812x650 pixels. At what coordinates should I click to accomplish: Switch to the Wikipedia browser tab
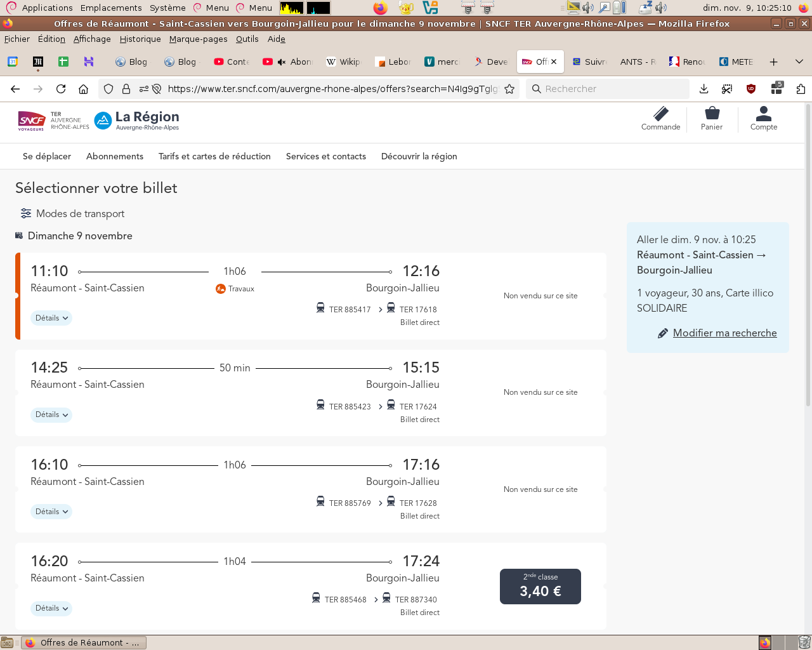pyautogui.click(x=343, y=62)
